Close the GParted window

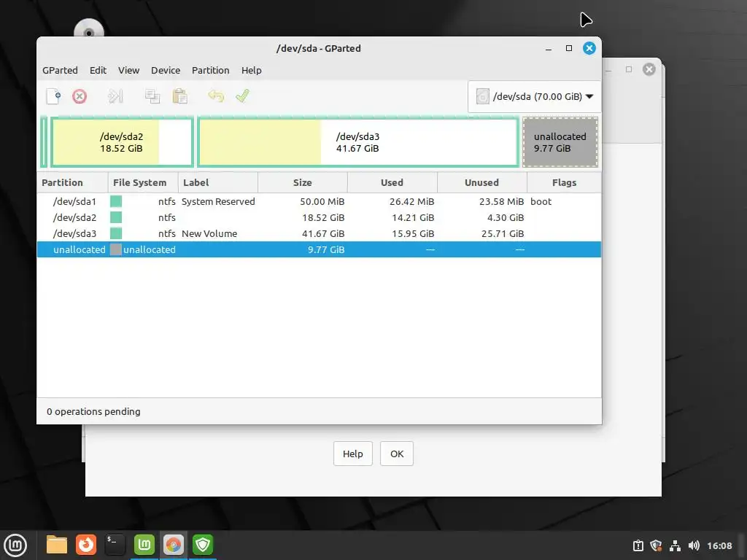[x=589, y=48]
